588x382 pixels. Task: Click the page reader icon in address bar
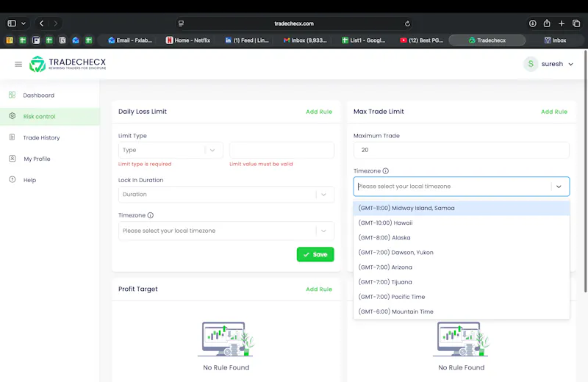pos(181,24)
